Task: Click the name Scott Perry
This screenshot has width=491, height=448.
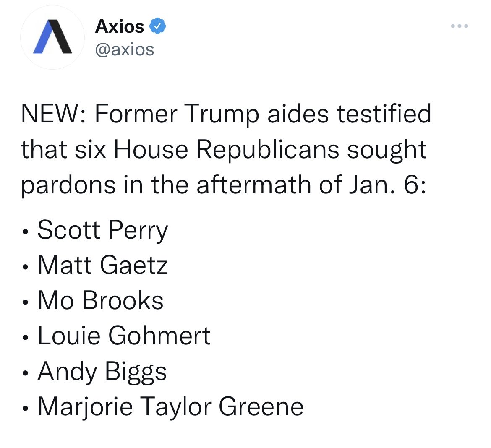Action: pyautogui.click(x=102, y=230)
